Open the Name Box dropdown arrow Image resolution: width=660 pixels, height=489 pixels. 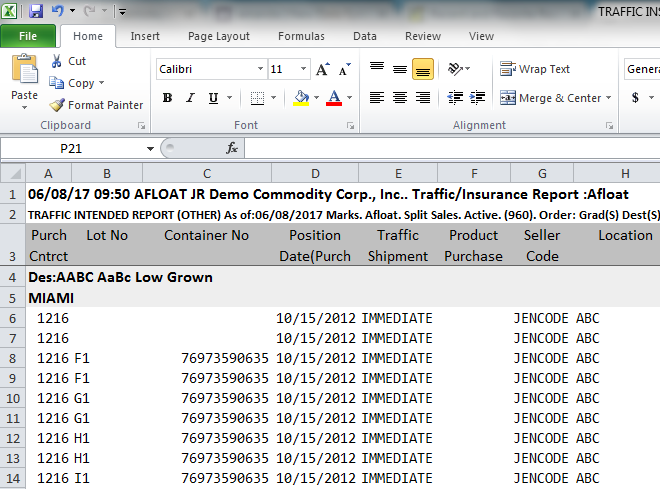(150, 149)
